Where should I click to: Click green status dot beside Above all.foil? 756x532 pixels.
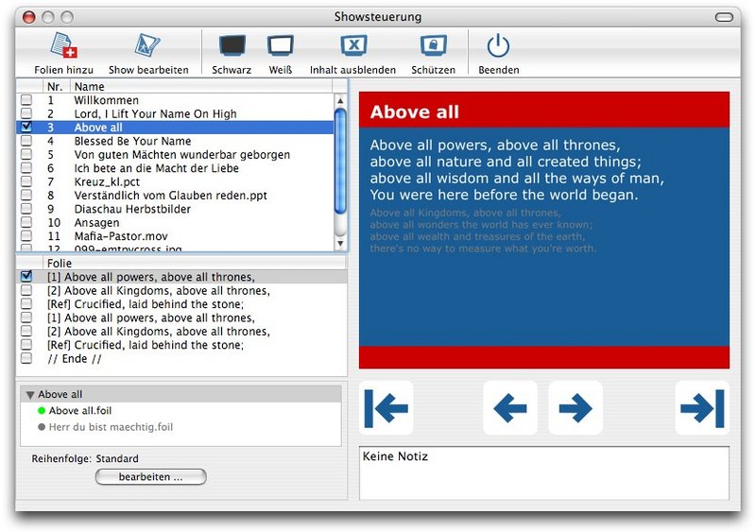click(x=42, y=410)
